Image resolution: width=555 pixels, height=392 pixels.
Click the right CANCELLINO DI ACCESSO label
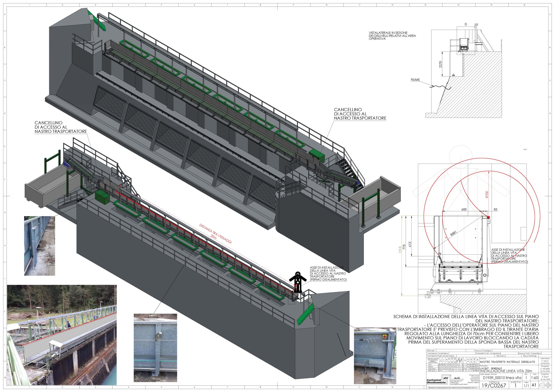pos(360,114)
